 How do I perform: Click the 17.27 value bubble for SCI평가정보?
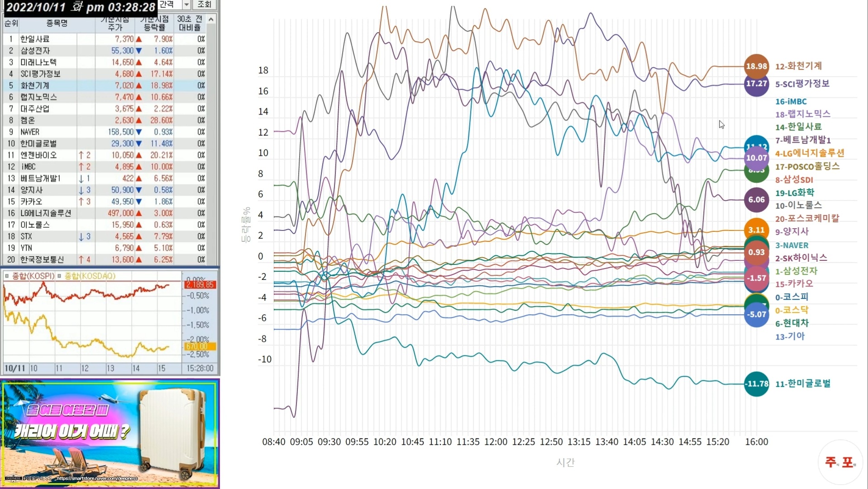pos(756,84)
